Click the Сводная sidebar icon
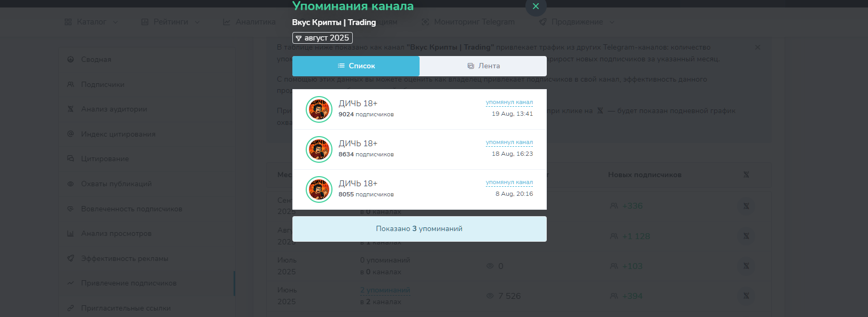Screen dimensions: 868x317 (x=71, y=59)
